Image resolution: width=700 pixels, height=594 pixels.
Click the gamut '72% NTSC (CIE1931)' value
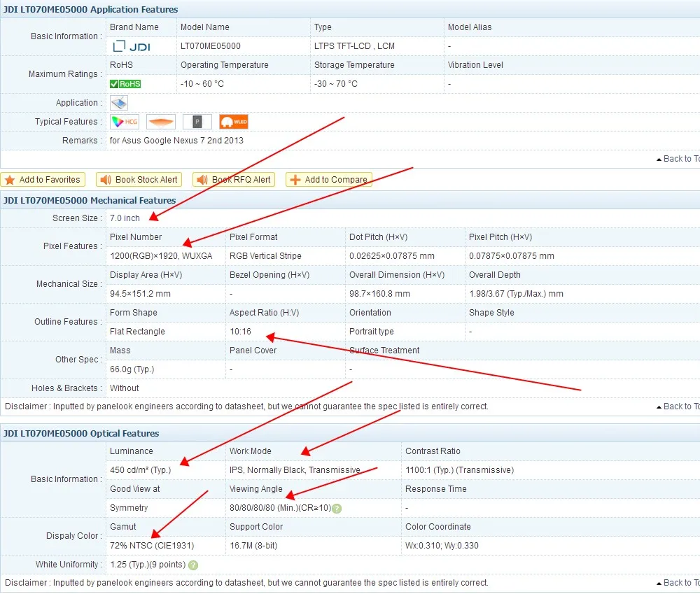(152, 546)
